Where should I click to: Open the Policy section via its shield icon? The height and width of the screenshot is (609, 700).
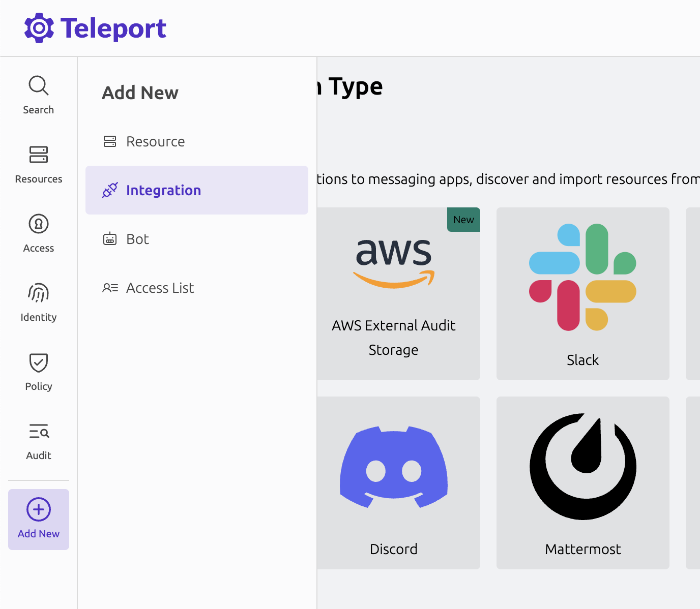coord(38,362)
